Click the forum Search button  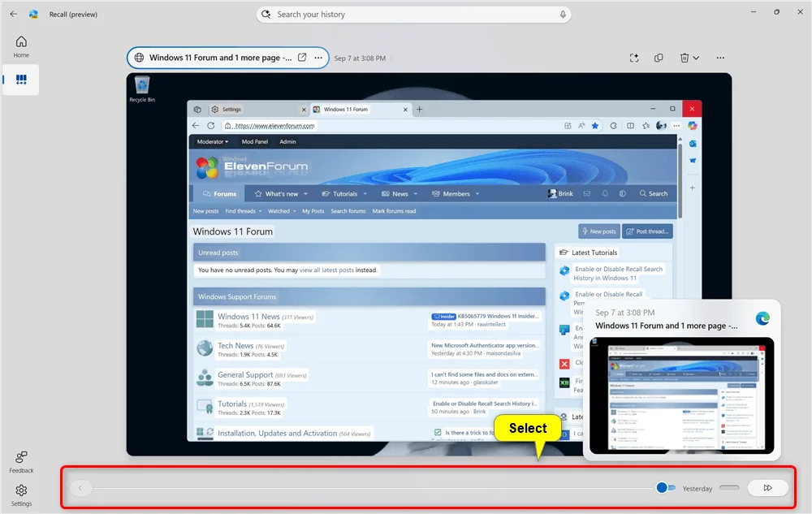(x=654, y=193)
